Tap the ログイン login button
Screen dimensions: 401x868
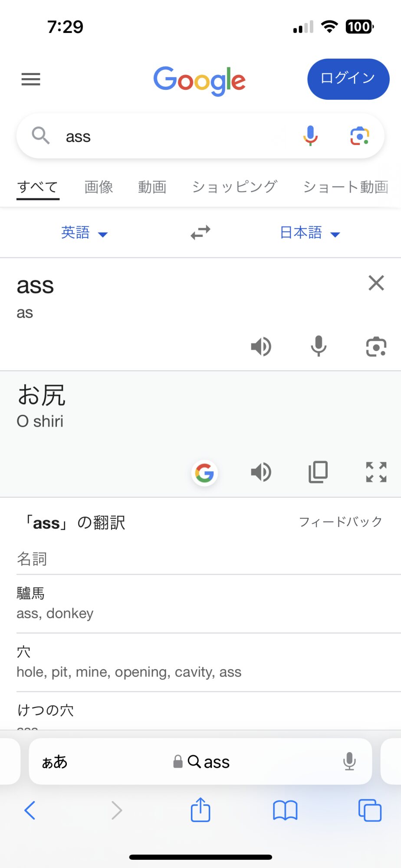(x=348, y=79)
